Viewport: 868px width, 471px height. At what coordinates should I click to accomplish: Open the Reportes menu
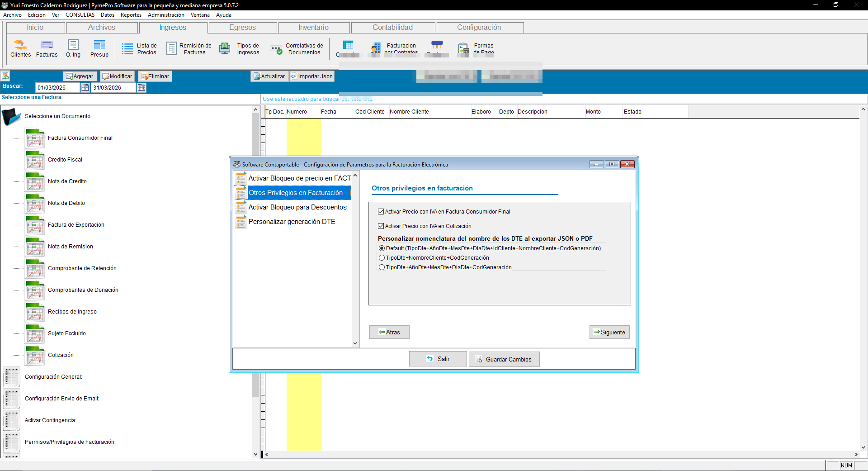131,15
